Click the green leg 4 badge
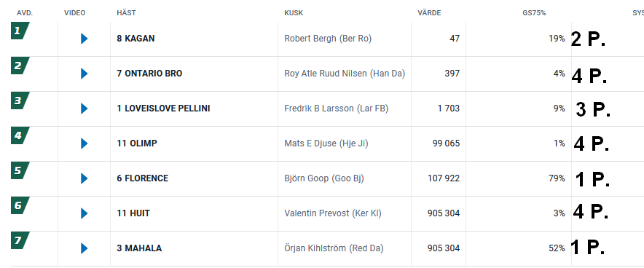The image size is (644, 268). pos(20,135)
